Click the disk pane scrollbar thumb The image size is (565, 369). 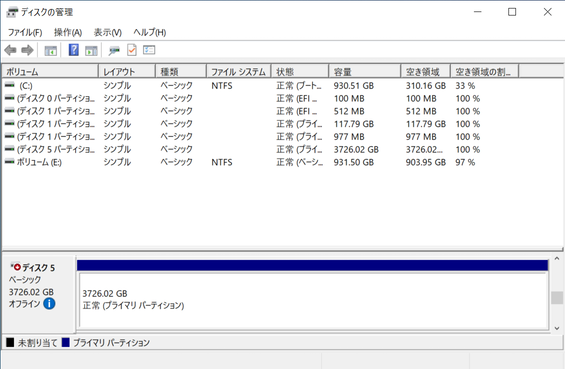click(x=557, y=298)
